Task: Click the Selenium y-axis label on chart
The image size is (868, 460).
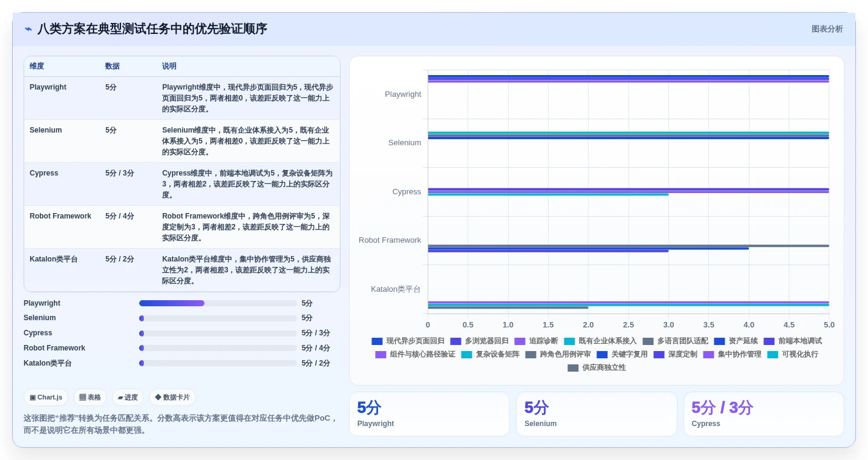Action: [x=405, y=143]
